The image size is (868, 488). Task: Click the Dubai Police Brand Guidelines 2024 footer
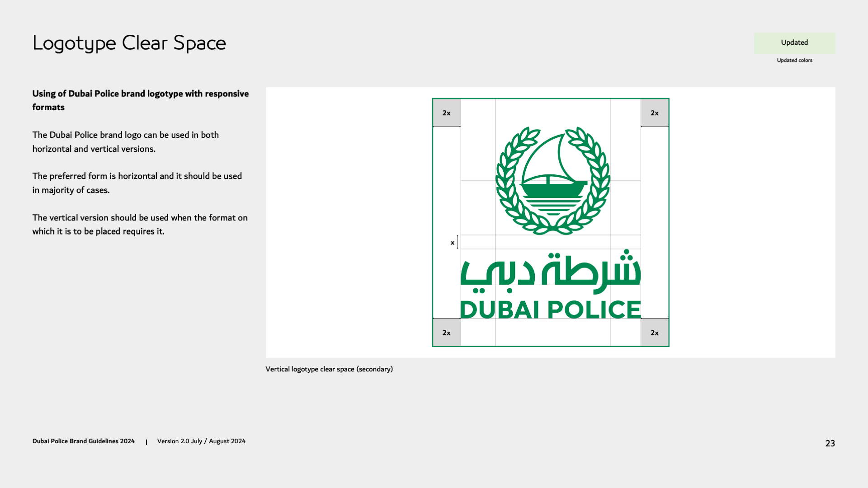pyautogui.click(x=83, y=441)
